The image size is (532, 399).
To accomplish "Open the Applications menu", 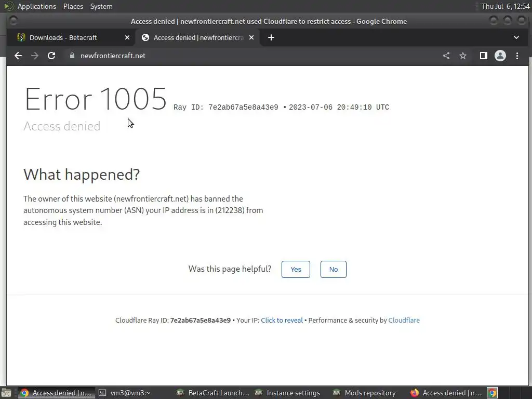I will (x=37, y=6).
